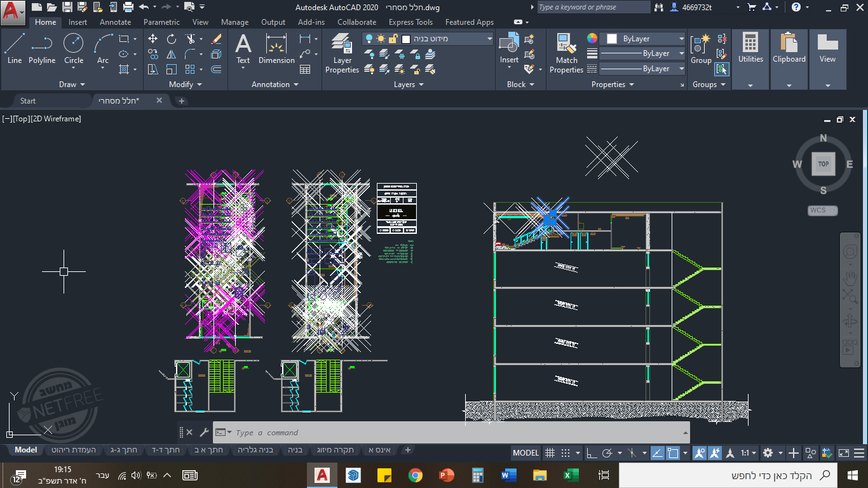868x488 pixels.
Task: Click the Copy tool icon
Action: coord(153,54)
